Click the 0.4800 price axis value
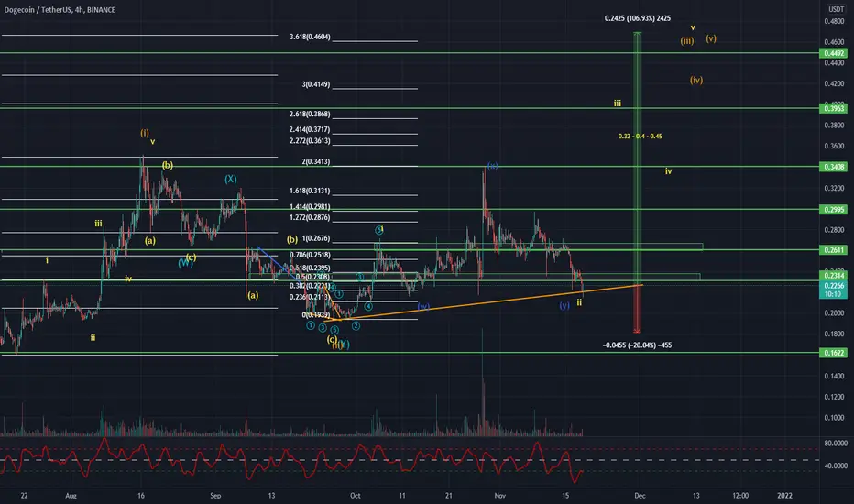854x504 pixels. pyautogui.click(x=834, y=22)
